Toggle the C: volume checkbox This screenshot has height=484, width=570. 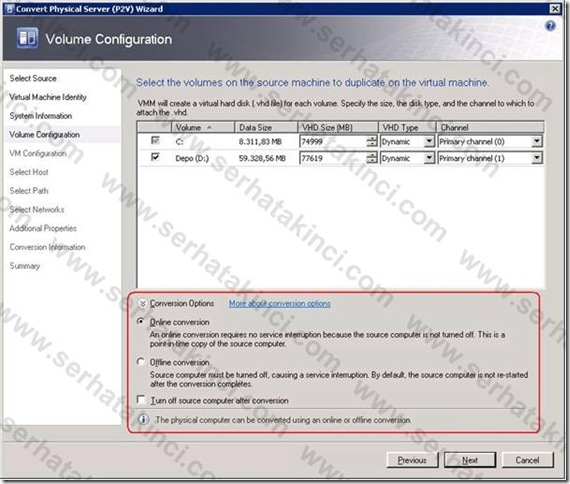point(155,140)
